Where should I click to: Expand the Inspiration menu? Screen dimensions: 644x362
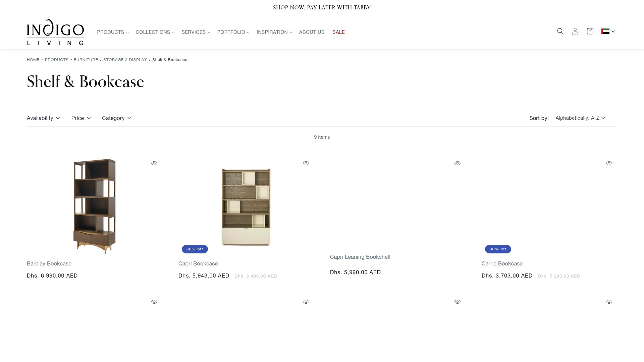(x=274, y=32)
